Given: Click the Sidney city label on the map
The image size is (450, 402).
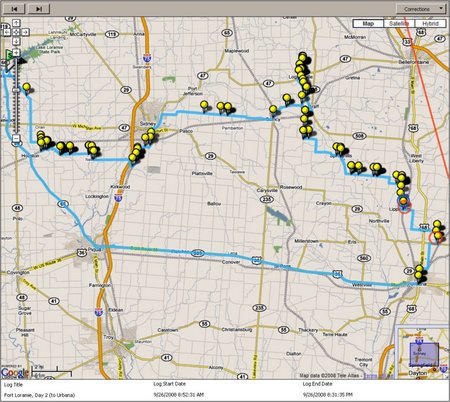Looking at the screenshot, I should 147,124.
